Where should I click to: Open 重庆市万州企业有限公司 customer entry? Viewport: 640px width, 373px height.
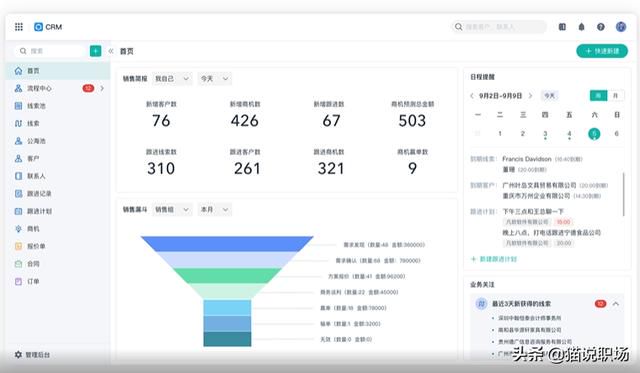(536, 196)
